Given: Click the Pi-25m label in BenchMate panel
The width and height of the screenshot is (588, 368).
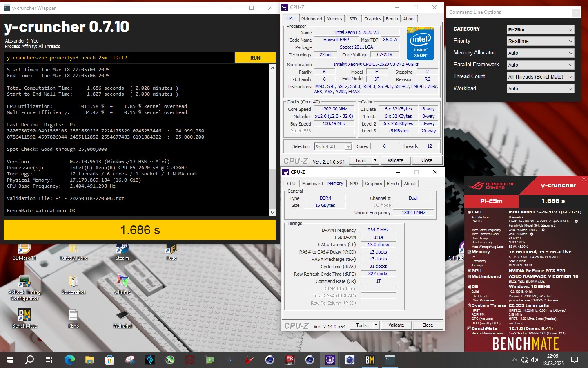Looking at the screenshot, I should pyautogui.click(x=491, y=201).
